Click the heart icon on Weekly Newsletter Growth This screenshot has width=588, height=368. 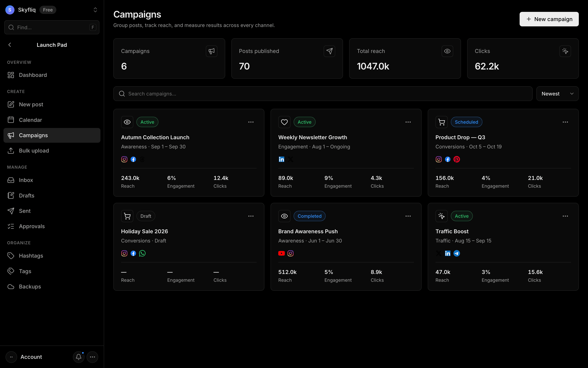(284, 122)
